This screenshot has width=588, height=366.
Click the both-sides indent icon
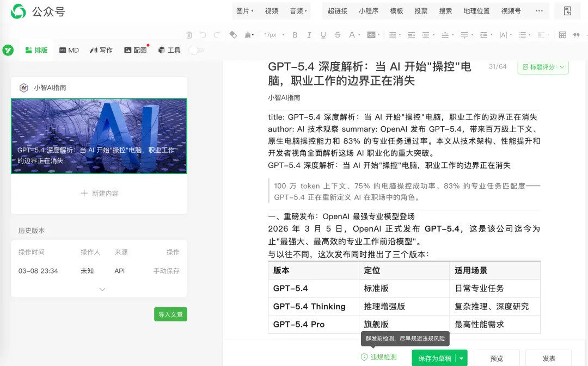pos(426,35)
